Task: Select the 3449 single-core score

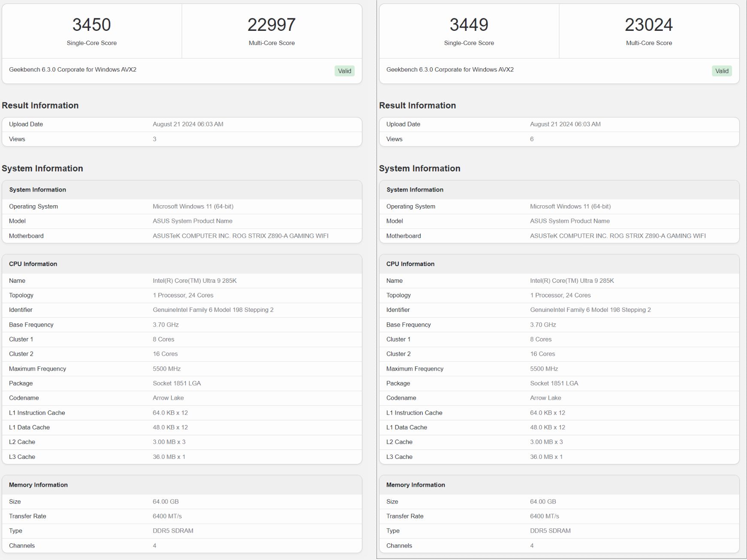Action: click(469, 25)
